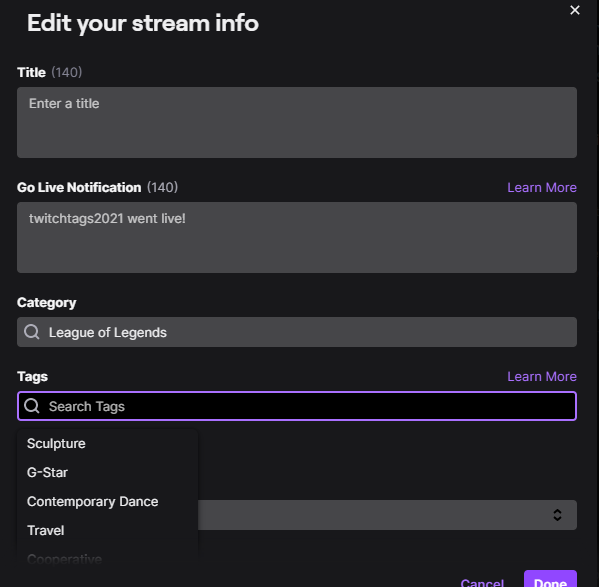Image resolution: width=599 pixels, height=587 pixels.
Task: Open the dropdown using the up-down arrows
Action: [557, 515]
